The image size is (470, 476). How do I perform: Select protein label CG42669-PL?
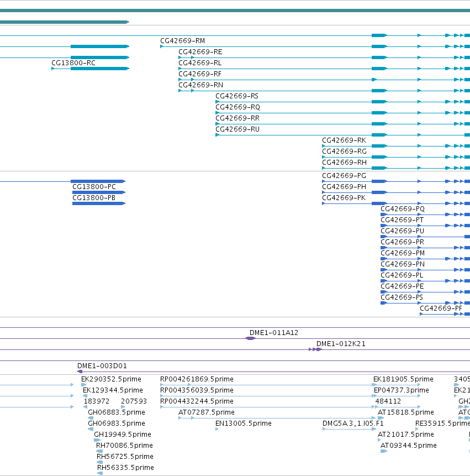402,275
